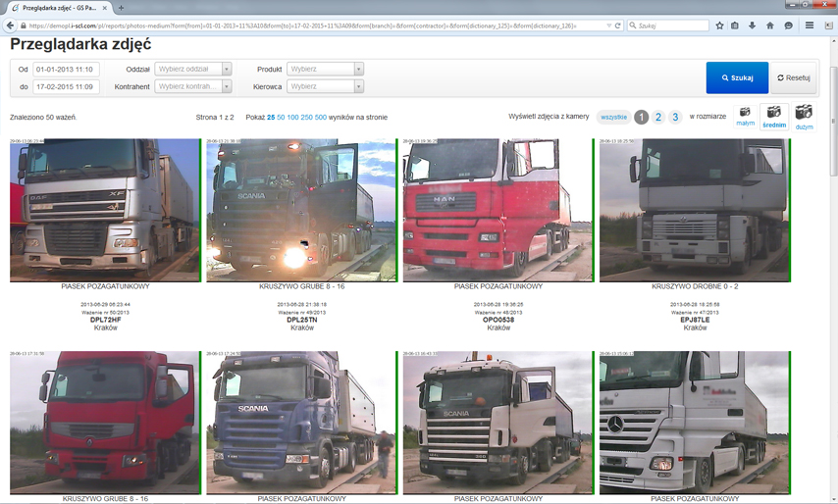Image resolution: width=838 pixels, height=504 pixels.
Task: Select the medium (średnim) photo size icon
Action: click(773, 113)
